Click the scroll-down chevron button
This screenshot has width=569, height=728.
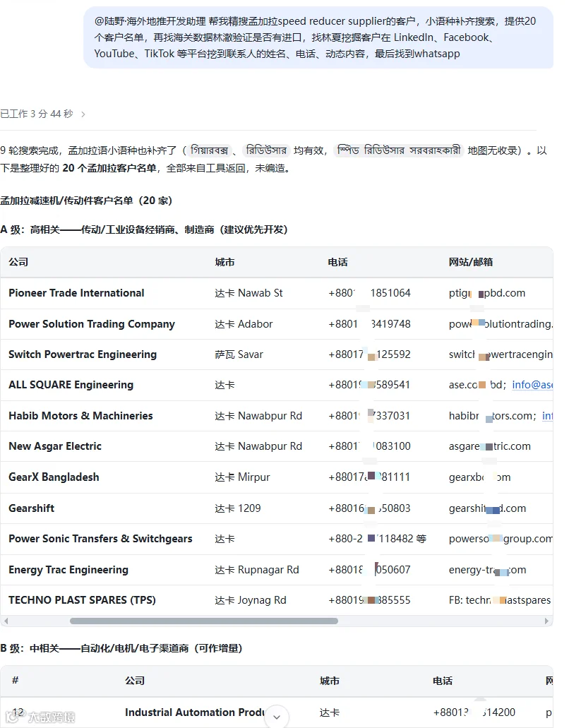tap(277, 717)
